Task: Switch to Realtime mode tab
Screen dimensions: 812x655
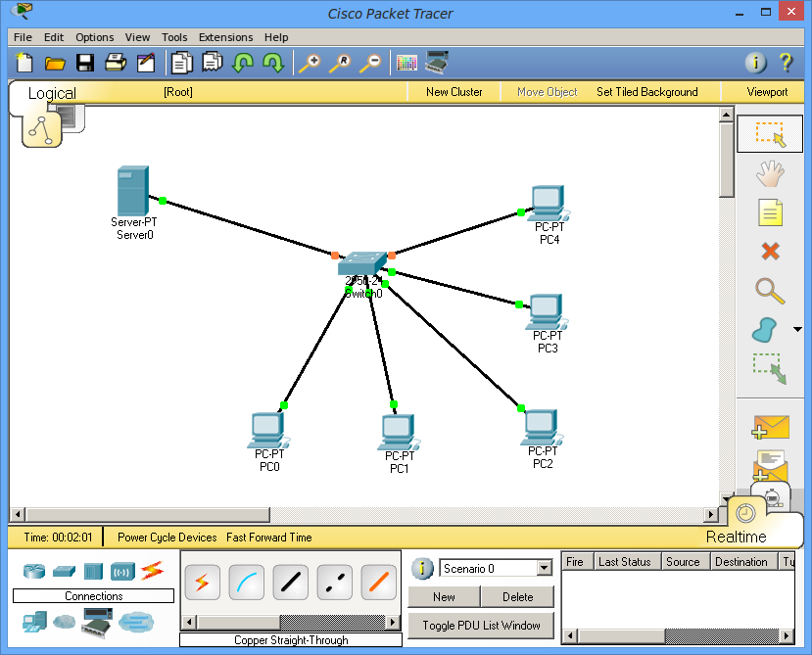Action: click(x=736, y=537)
